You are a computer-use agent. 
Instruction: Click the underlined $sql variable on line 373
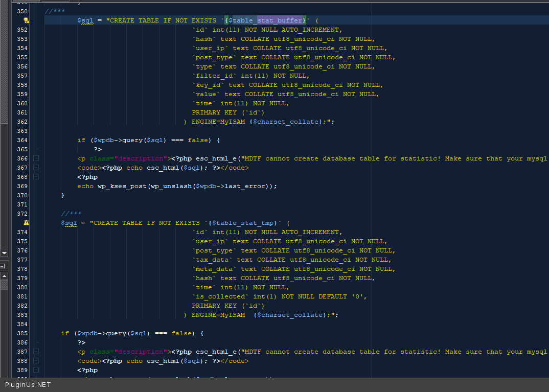(x=68, y=223)
